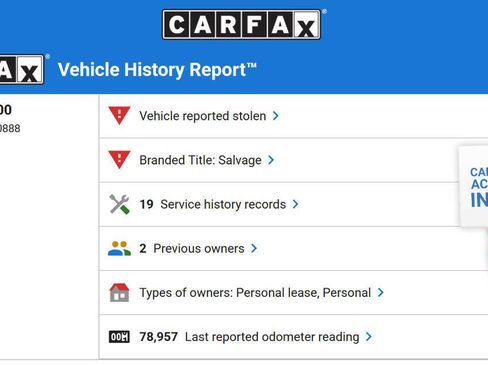
Task: View the 2 Previous owners details
Action: pos(192,249)
